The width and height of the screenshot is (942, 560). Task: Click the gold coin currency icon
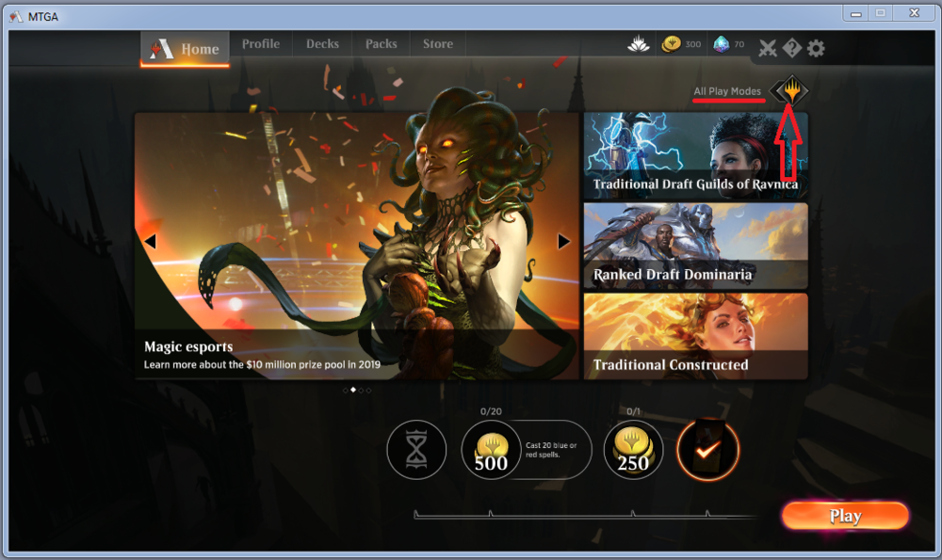click(671, 44)
